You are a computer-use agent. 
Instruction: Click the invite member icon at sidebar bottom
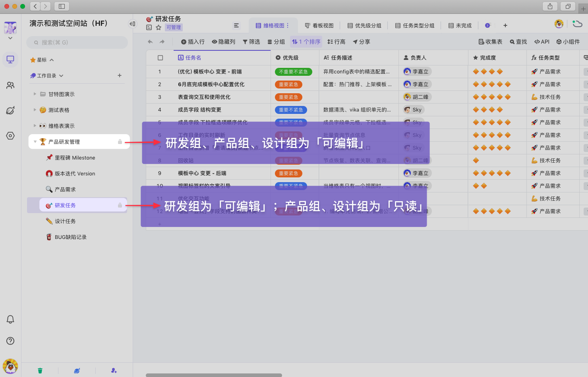point(114,371)
